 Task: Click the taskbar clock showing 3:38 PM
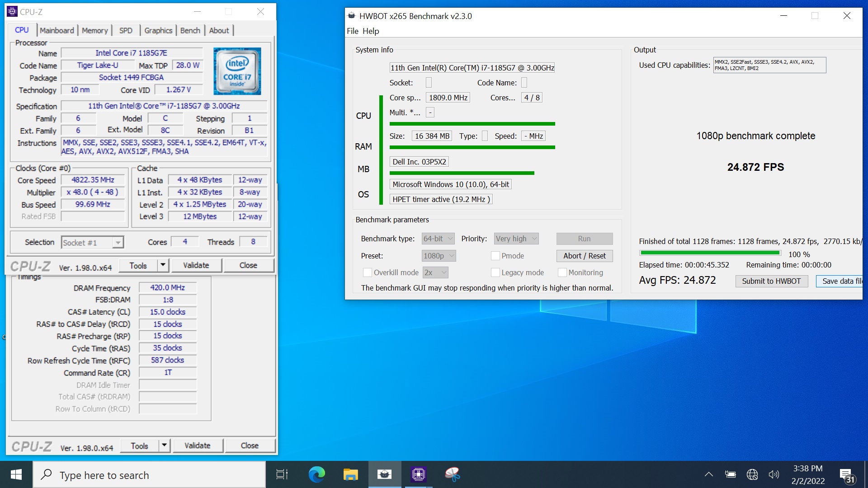(x=808, y=474)
